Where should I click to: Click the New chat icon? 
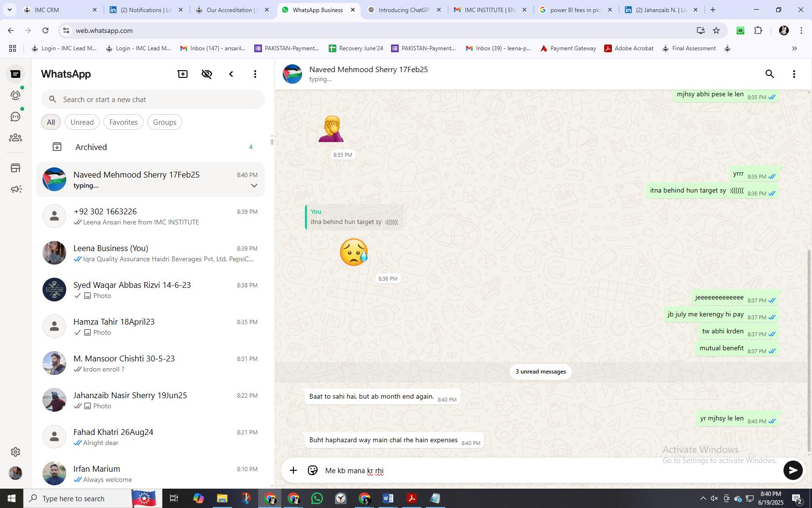coord(183,74)
